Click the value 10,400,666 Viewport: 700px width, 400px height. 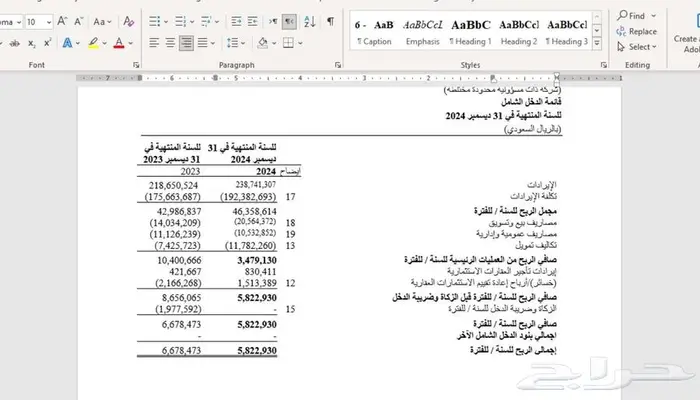click(x=179, y=260)
